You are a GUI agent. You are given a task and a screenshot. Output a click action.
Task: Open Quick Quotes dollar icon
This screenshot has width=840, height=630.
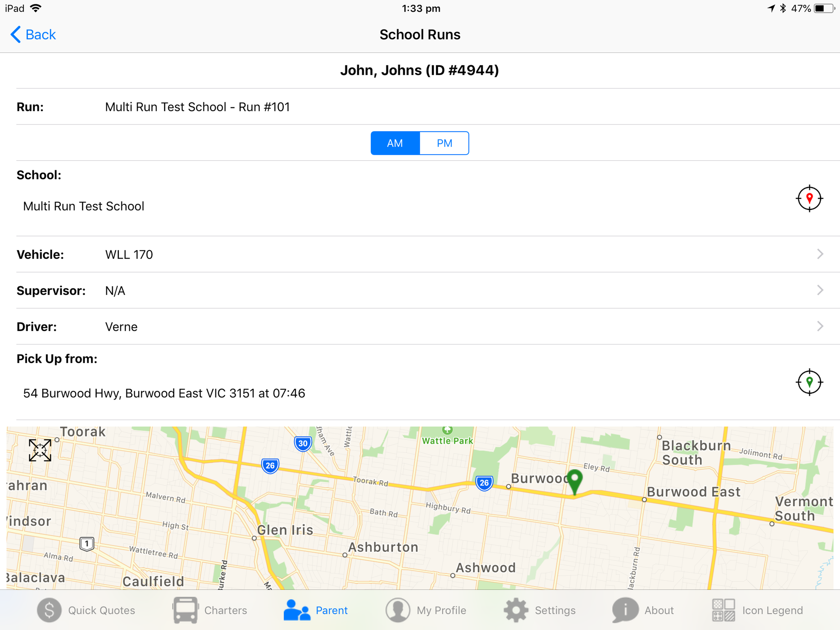click(x=50, y=610)
